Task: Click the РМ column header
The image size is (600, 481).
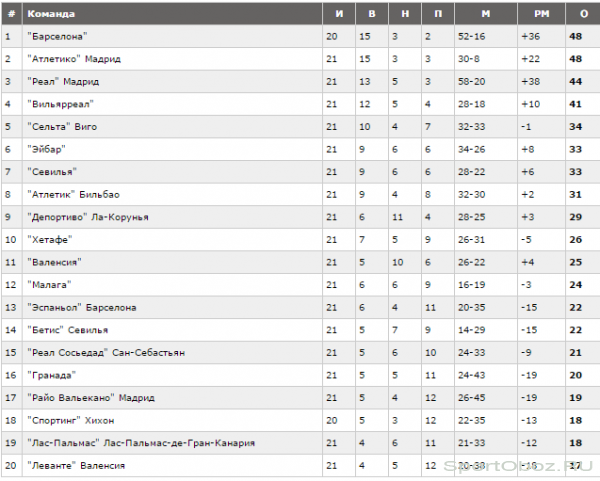Action: (541, 14)
